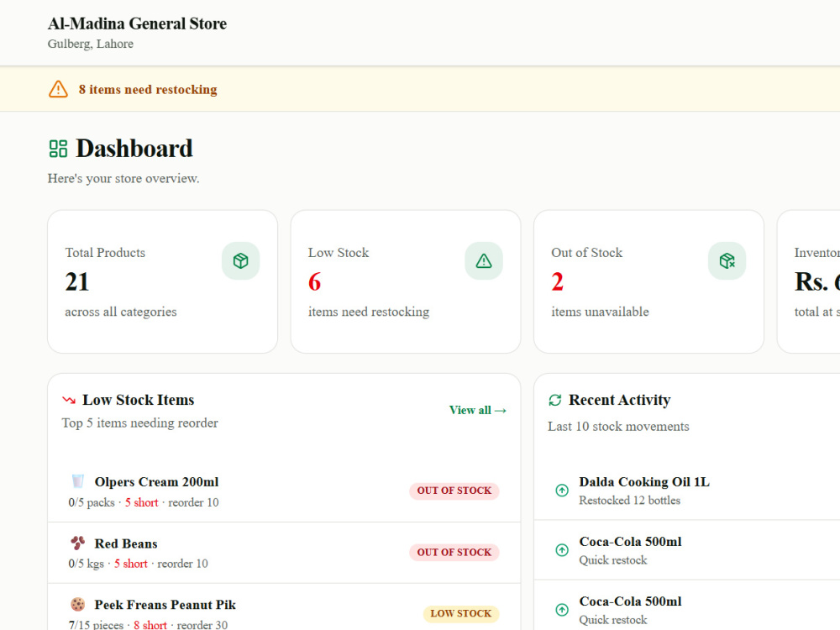Select the Peek Freans Peanut Pik row
Viewport: 840px width, 630px height.
[x=284, y=607]
